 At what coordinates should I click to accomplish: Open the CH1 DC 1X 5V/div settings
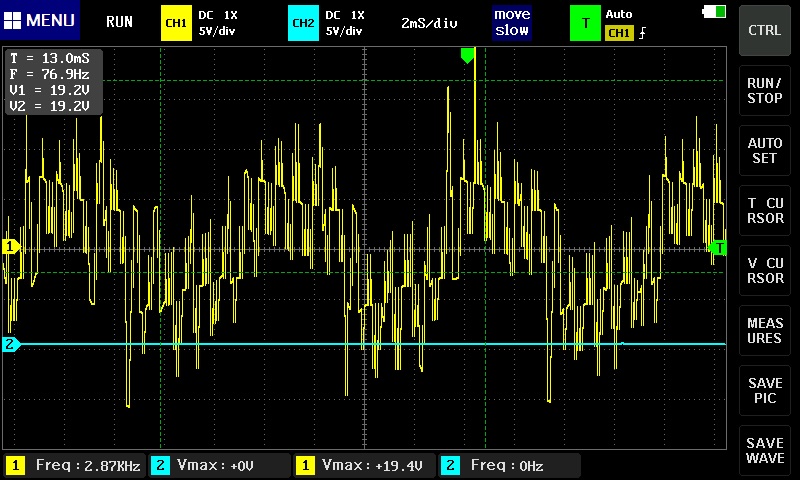(217, 22)
